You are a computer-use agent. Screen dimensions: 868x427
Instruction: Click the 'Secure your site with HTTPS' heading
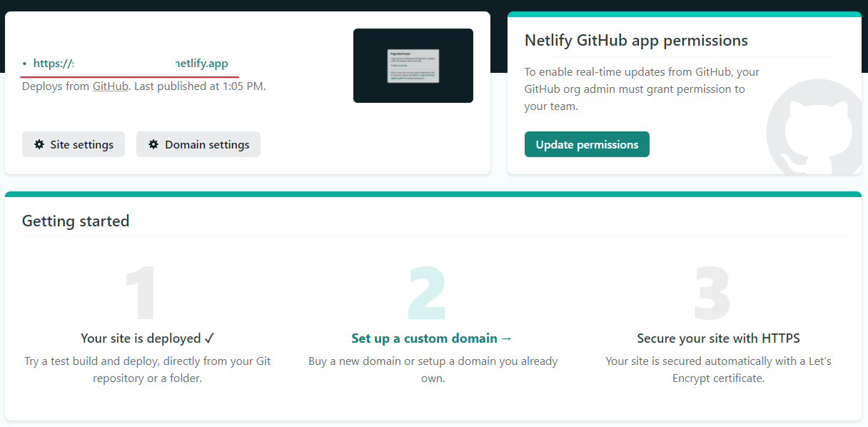718,338
